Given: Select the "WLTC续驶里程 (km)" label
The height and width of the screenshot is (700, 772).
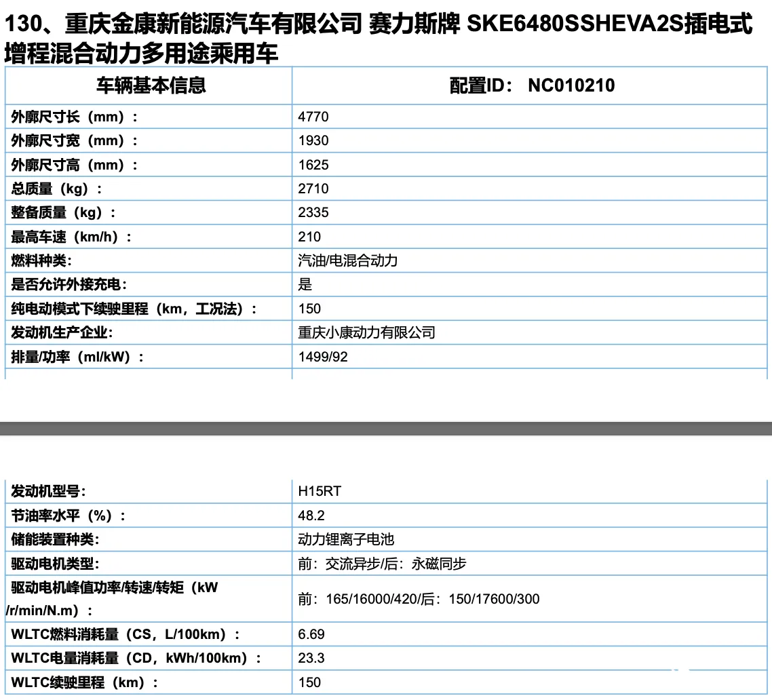Looking at the screenshot, I should tap(85, 682).
